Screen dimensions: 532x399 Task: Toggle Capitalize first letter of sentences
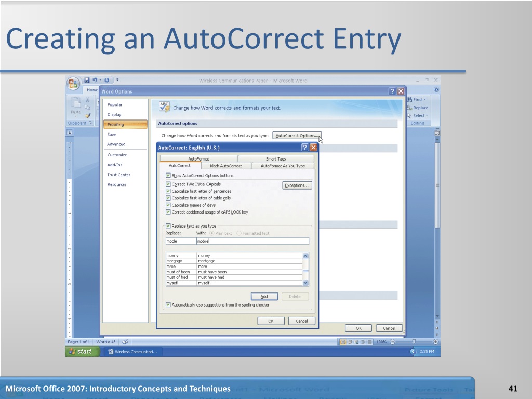(168, 191)
